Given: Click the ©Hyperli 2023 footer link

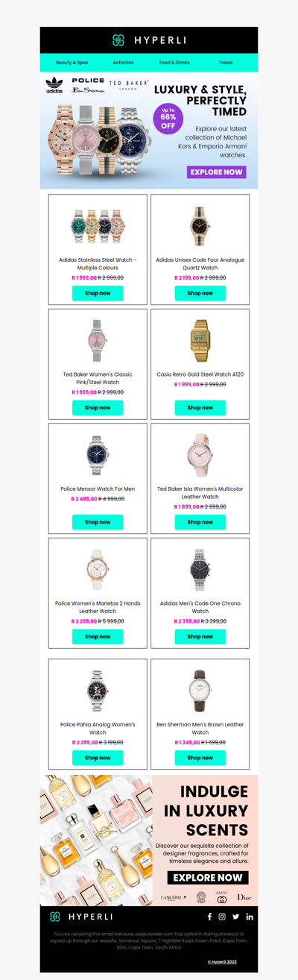Looking at the screenshot, I should (222, 962).
